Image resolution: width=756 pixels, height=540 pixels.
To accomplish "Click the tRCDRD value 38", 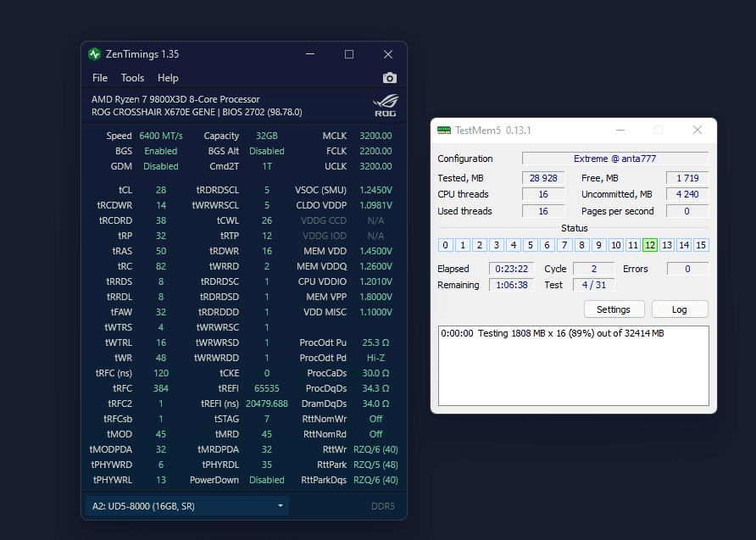I will [161, 220].
